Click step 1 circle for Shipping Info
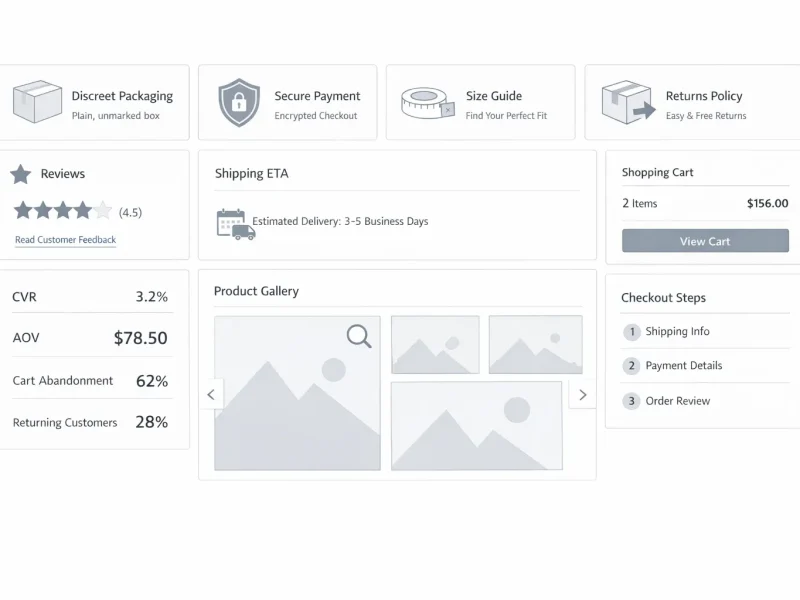 coord(632,332)
